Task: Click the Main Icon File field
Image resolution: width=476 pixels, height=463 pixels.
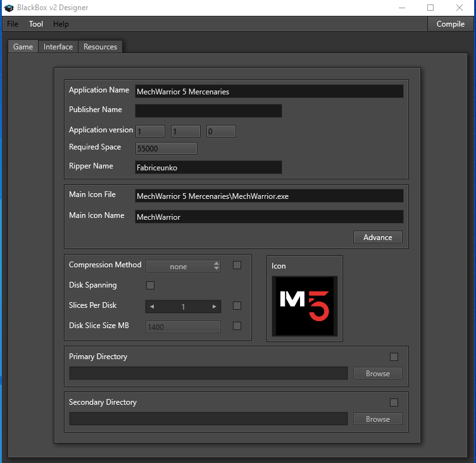Action: click(x=269, y=196)
